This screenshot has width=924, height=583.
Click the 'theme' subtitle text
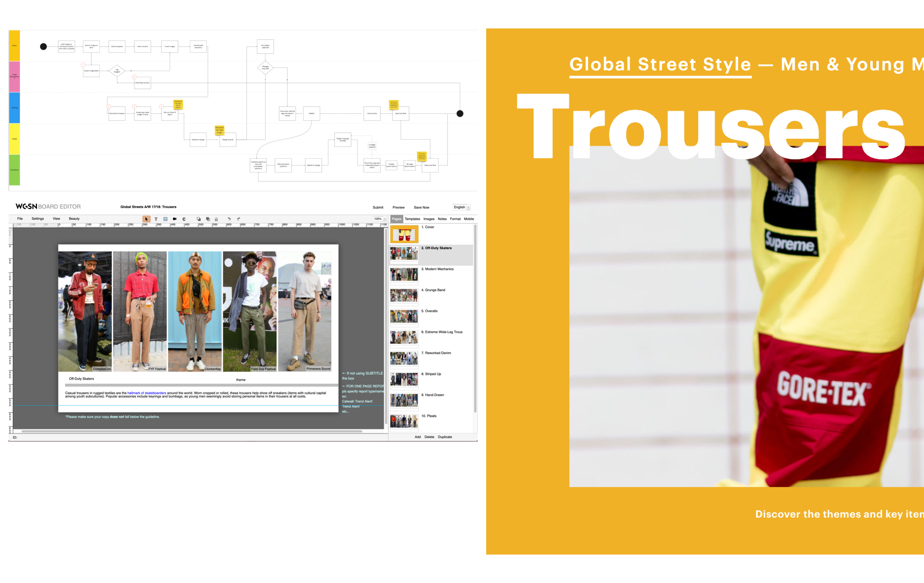[x=241, y=380]
